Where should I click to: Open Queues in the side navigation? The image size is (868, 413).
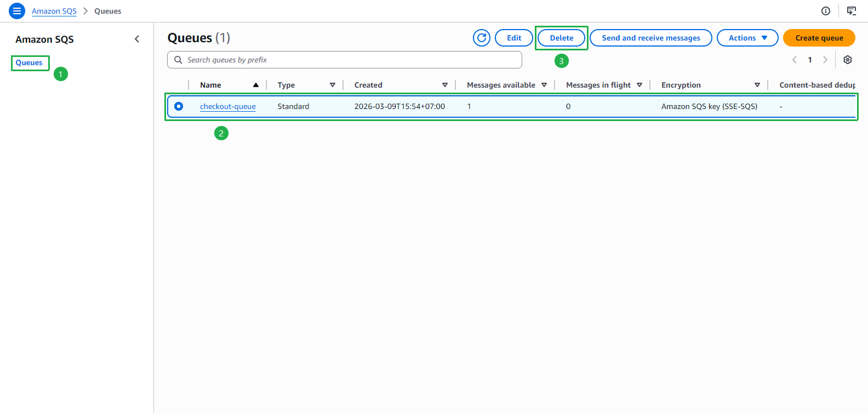[29, 62]
